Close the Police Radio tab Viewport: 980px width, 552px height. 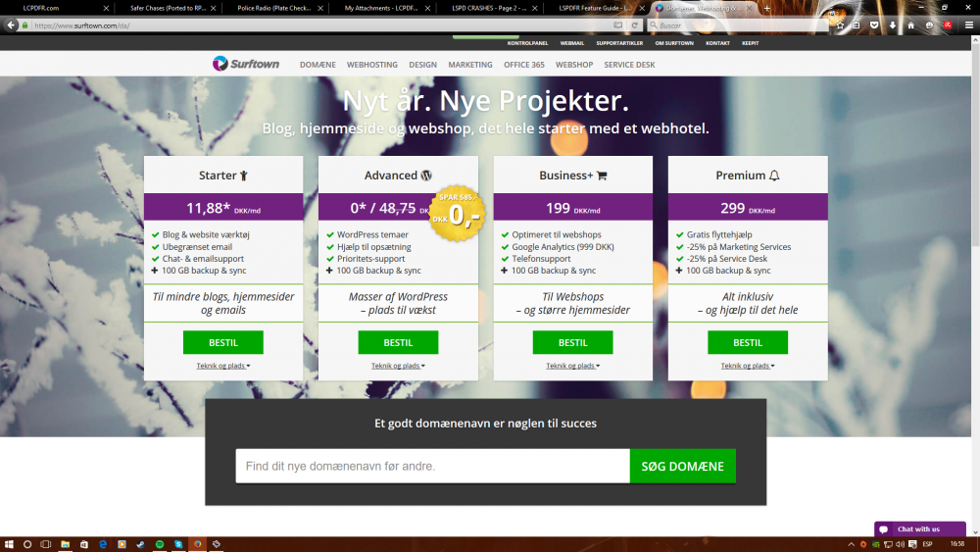320,8
